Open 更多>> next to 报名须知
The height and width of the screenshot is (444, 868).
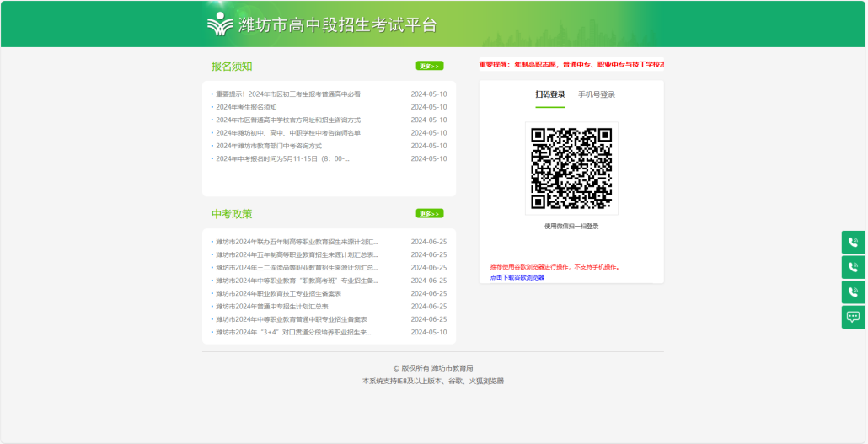click(430, 66)
